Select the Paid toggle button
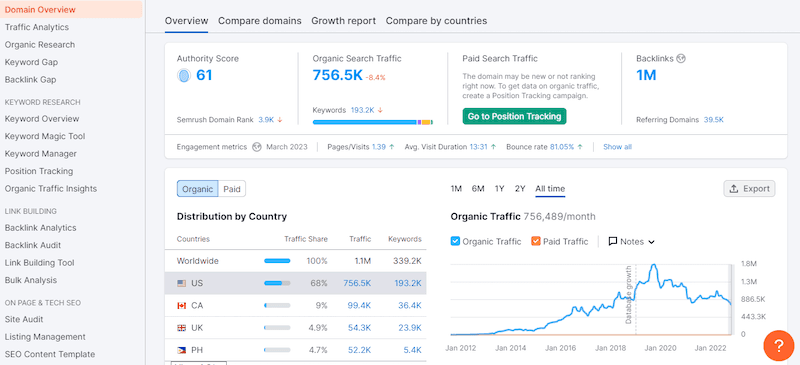 pyautogui.click(x=232, y=189)
